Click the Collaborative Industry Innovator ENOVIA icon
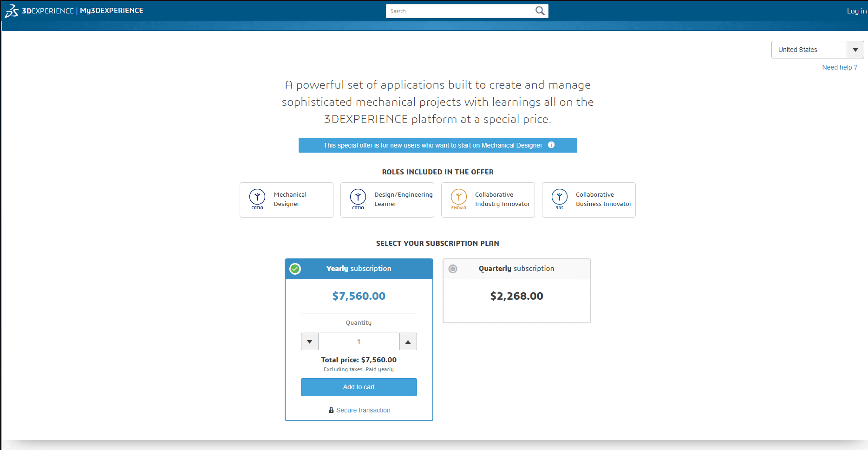This screenshot has height=450, width=868. coord(459,199)
